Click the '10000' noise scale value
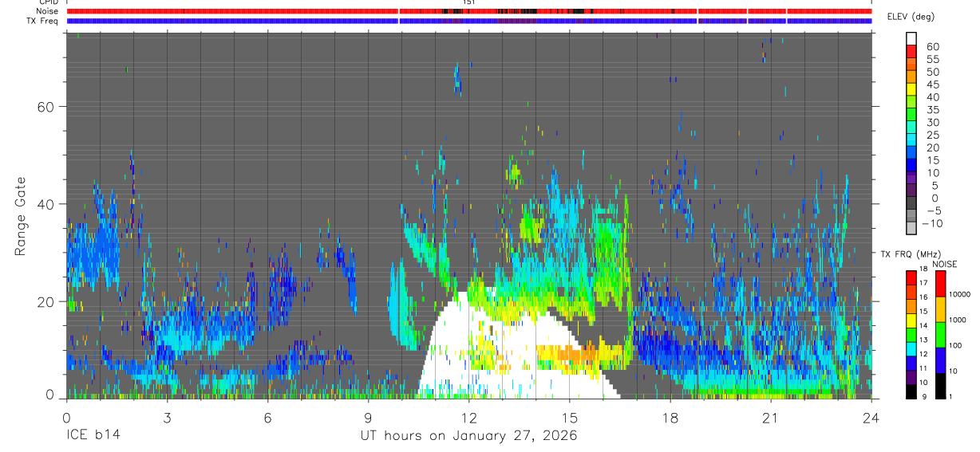980x452 pixels. point(960,294)
